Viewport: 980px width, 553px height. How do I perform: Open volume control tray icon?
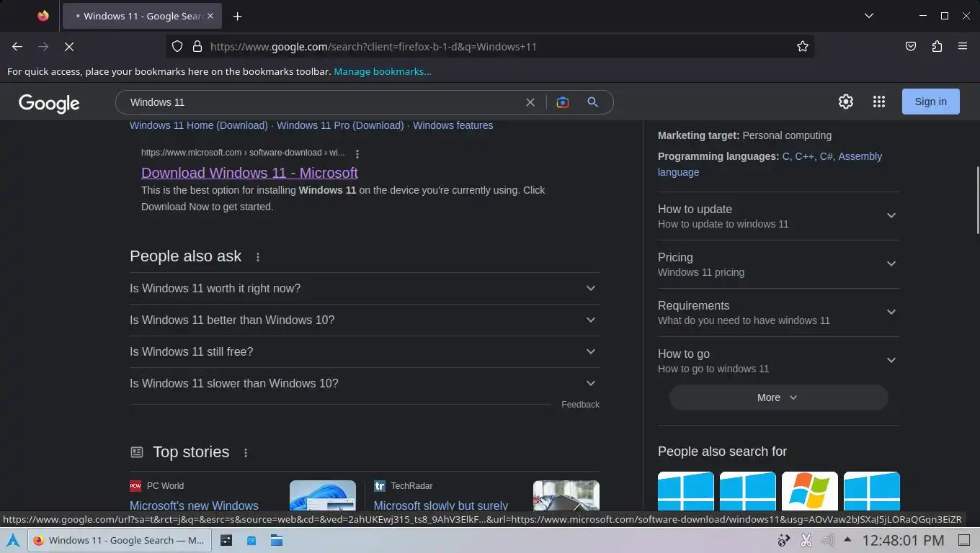point(827,540)
